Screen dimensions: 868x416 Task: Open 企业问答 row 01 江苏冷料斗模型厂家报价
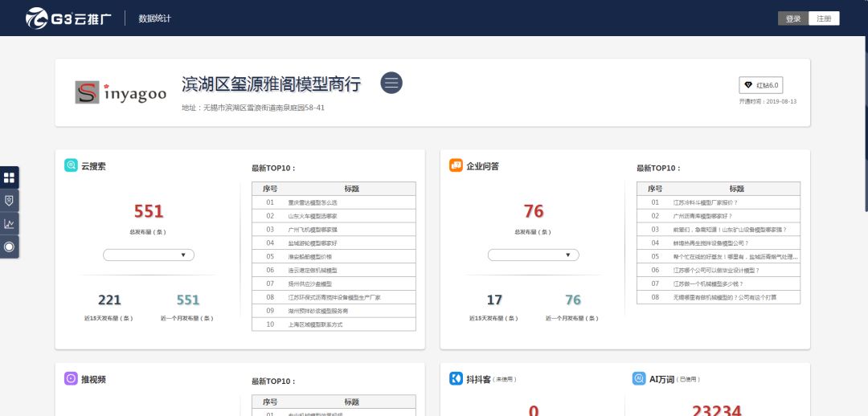[x=719, y=202]
